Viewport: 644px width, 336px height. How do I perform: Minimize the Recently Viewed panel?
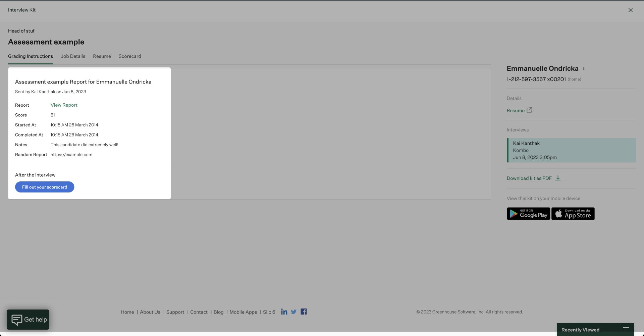pyautogui.click(x=626, y=328)
